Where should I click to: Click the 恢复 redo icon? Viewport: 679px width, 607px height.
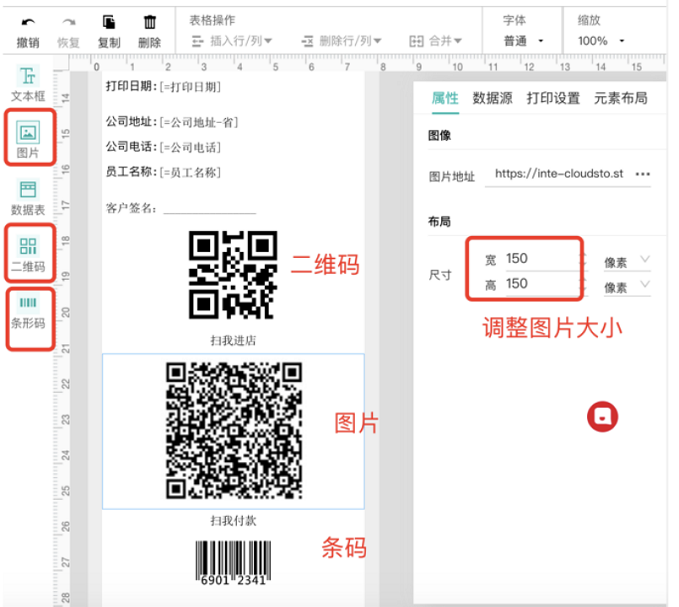point(69,22)
